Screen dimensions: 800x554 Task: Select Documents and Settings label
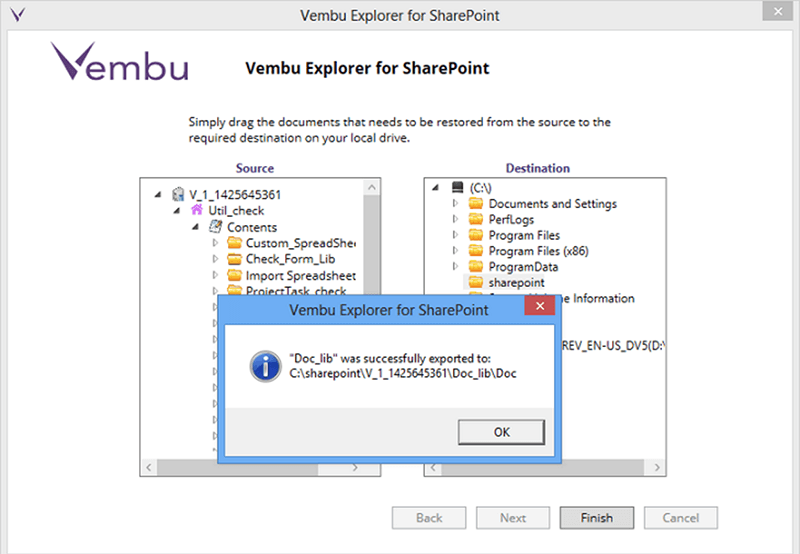[x=553, y=204]
